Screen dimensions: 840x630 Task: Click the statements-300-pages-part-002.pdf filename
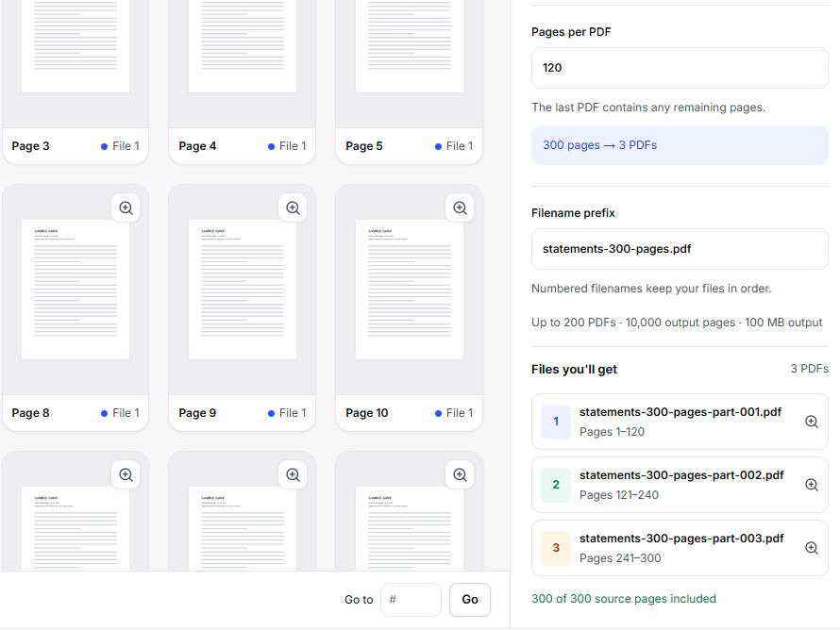[x=681, y=475]
